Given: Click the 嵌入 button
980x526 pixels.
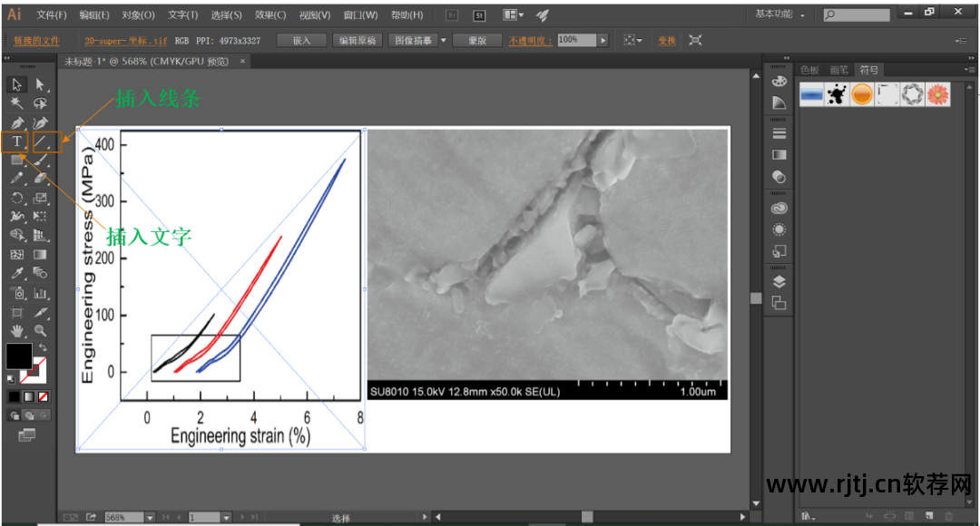Looking at the screenshot, I should [301, 41].
